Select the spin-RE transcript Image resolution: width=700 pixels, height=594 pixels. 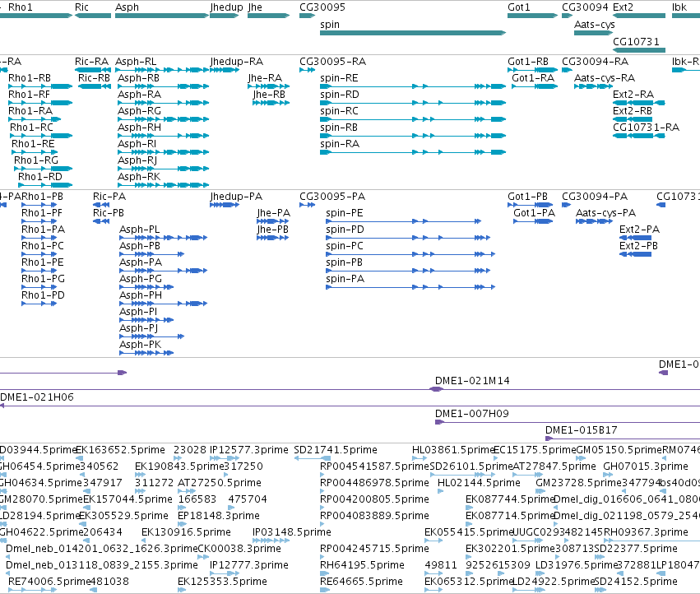pyautogui.click(x=413, y=86)
